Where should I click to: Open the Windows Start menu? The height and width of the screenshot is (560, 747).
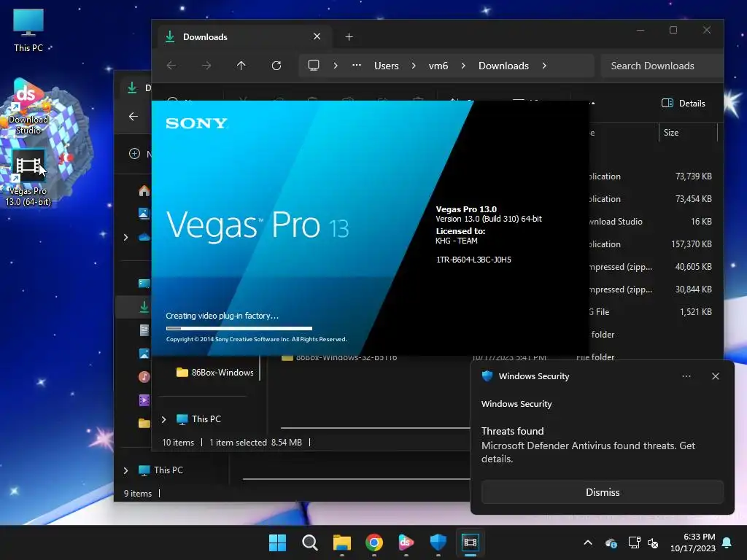pos(278,542)
